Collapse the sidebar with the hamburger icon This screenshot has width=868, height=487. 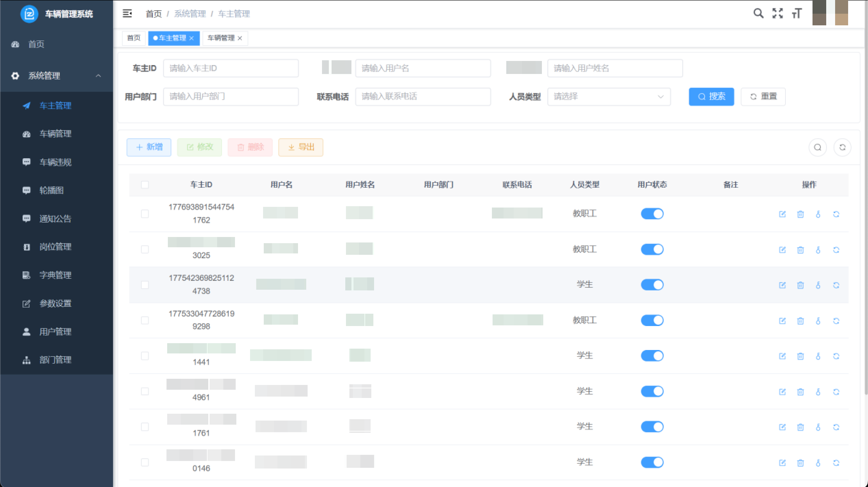[127, 13]
